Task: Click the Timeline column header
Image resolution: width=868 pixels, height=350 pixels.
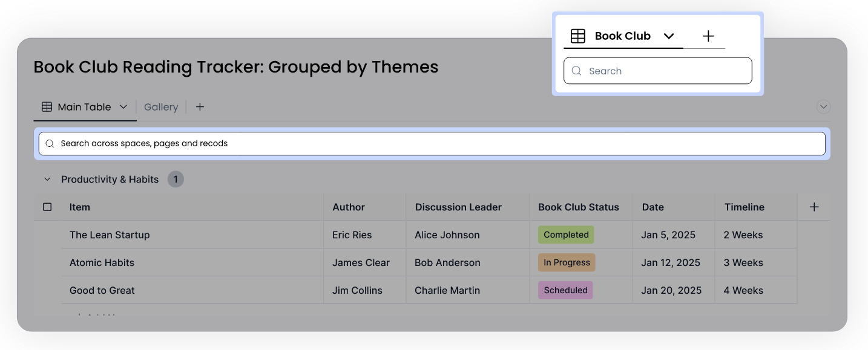Action: pos(745,207)
